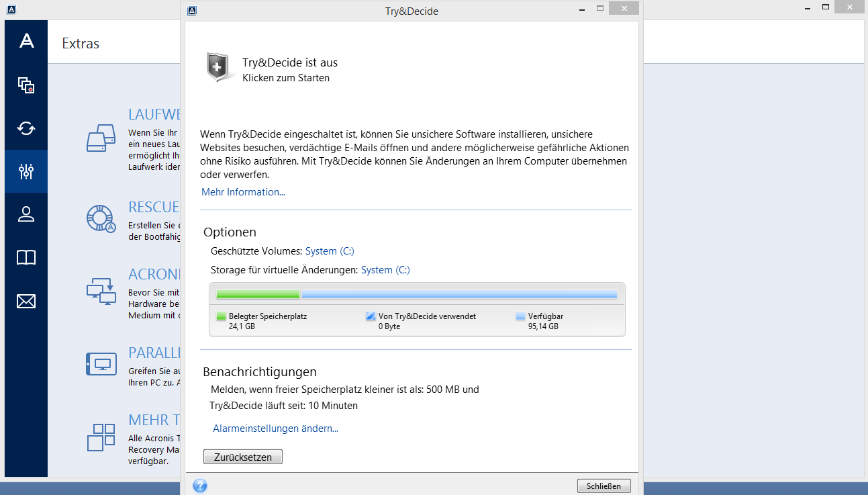This screenshot has height=495, width=868.
Task: Open the Sync section in sidebar
Action: tap(26, 128)
